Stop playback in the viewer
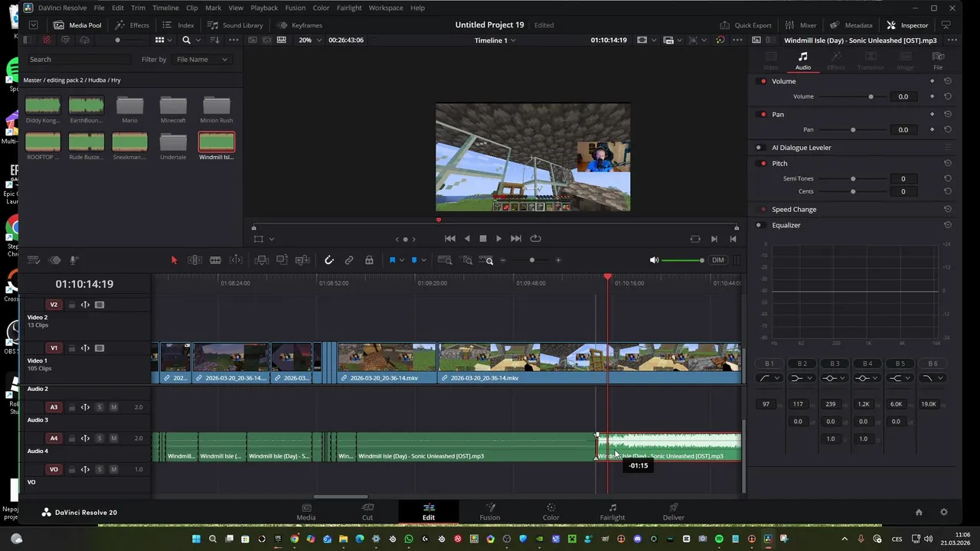The width and height of the screenshot is (980, 551). (483, 239)
